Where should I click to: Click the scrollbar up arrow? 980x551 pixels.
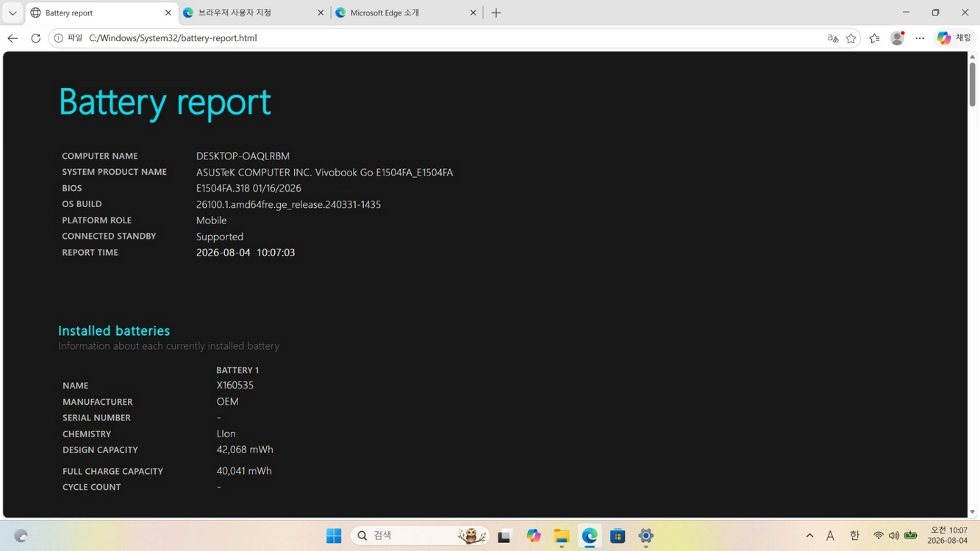pos(972,57)
